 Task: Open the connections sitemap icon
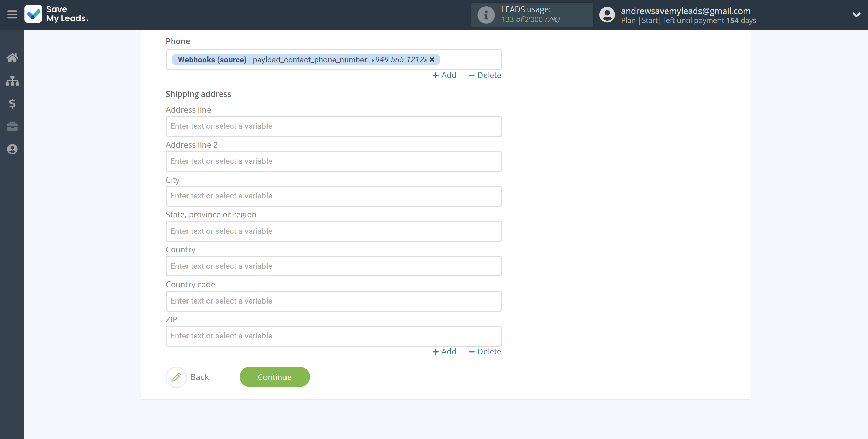[12, 81]
